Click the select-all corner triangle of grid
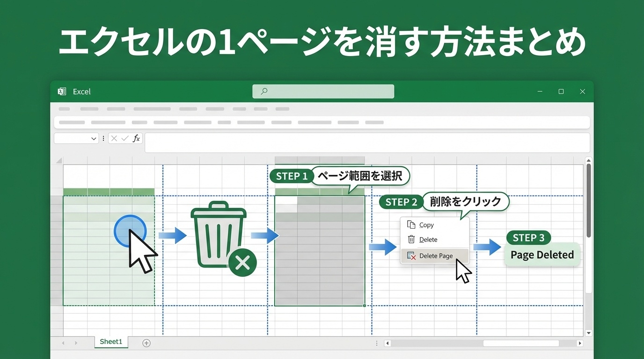The height and width of the screenshot is (359, 644). coord(59,161)
